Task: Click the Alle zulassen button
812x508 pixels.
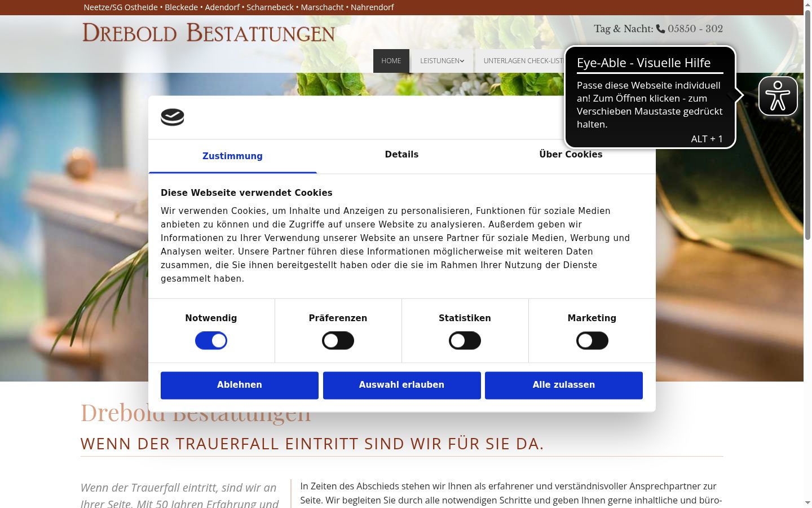Action: tap(564, 385)
